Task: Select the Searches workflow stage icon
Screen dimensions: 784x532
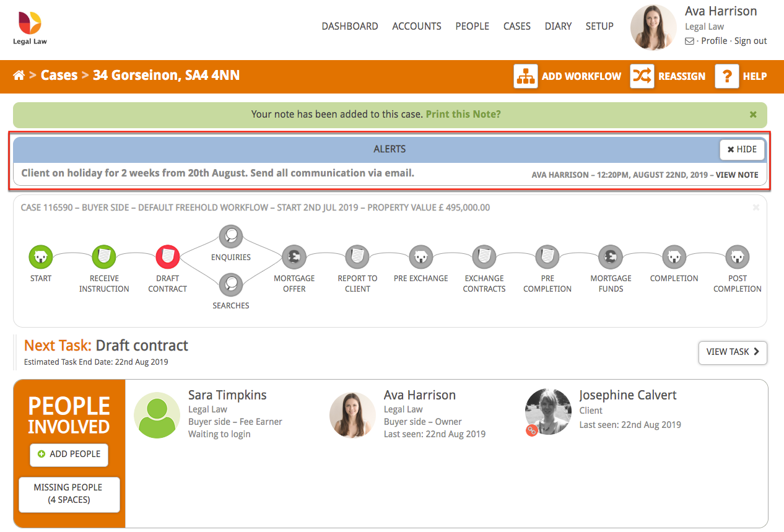Action: click(x=230, y=284)
